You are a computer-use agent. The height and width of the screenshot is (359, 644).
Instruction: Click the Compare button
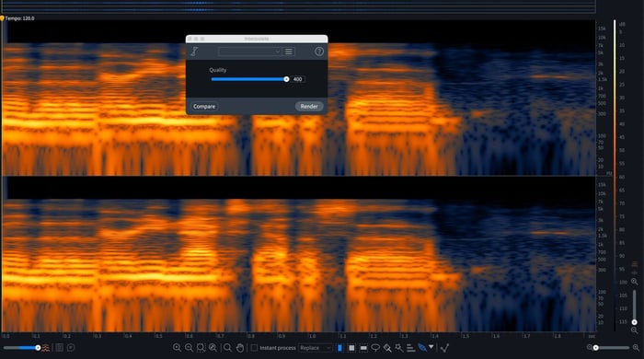(x=204, y=107)
